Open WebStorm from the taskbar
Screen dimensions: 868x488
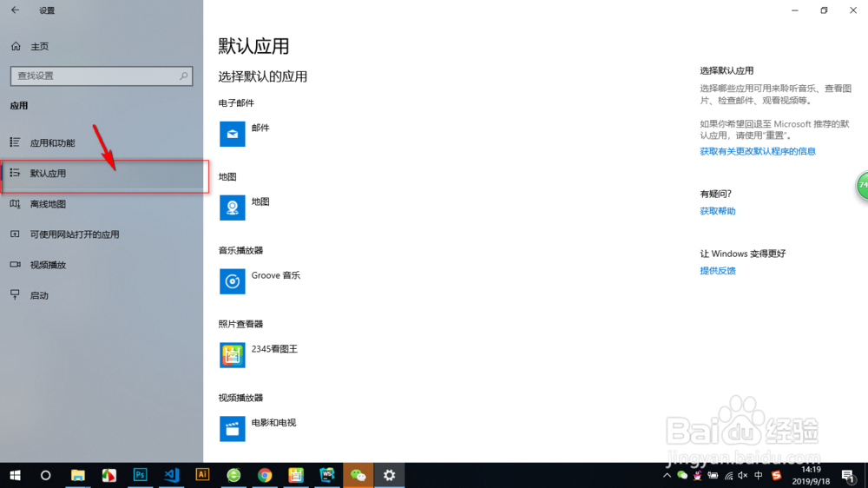click(327, 475)
